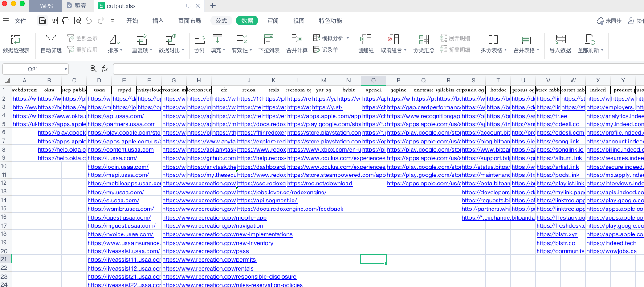Select row 21 header
Screen dimensions: 644x287
(5, 259)
